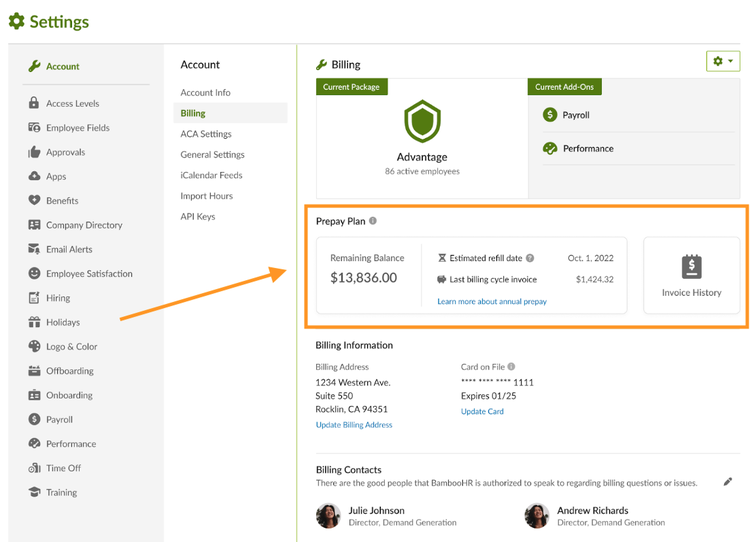Open Employee Satisfaction settings label
The width and height of the screenshot is (750, 542).
pyautogui.click(x=89, y=274)
